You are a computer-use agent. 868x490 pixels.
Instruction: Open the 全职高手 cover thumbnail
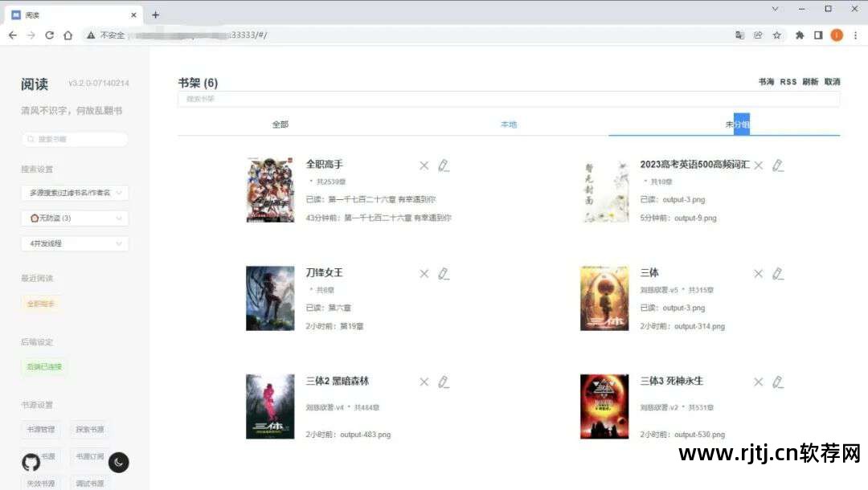270,190
